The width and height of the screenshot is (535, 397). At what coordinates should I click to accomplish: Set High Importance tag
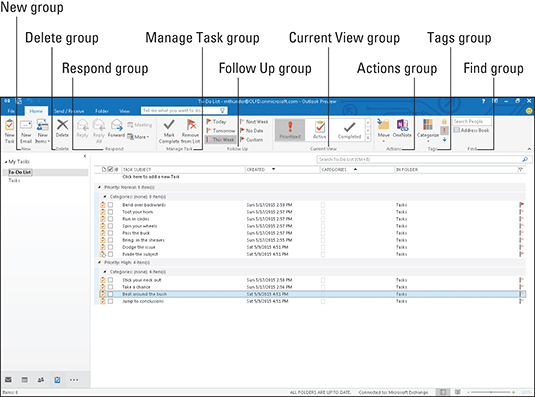tap(444, 130)
